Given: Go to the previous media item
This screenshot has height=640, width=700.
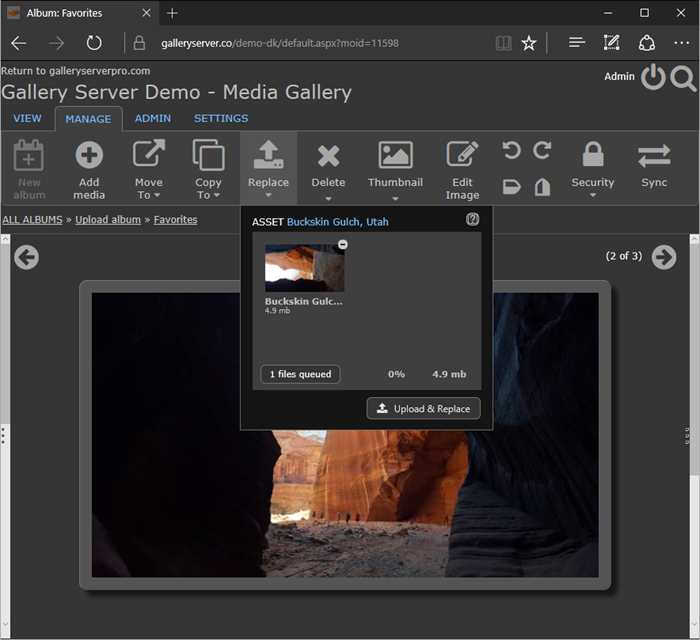Looking at the screenshot, I should point(26,257).
